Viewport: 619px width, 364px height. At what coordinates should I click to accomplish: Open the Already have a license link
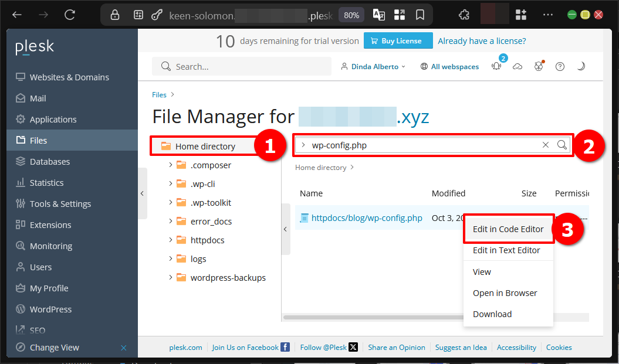pos(481,40)
